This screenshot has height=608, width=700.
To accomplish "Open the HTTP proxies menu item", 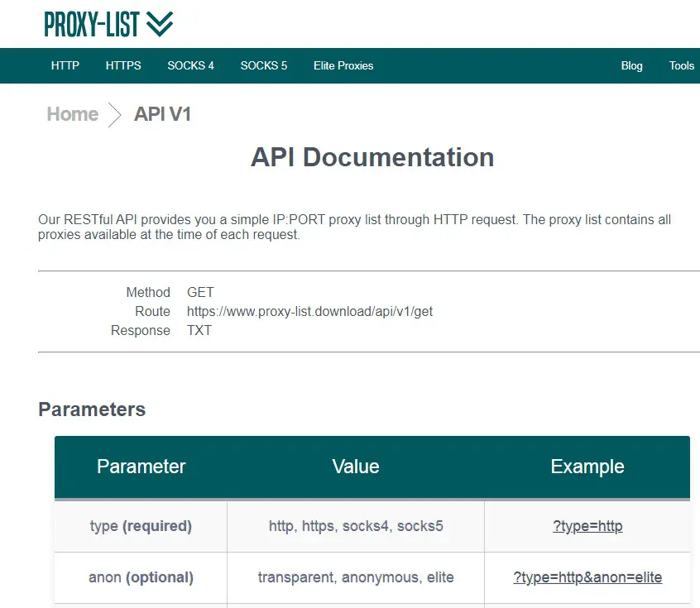I will click(x=65, y=65).
